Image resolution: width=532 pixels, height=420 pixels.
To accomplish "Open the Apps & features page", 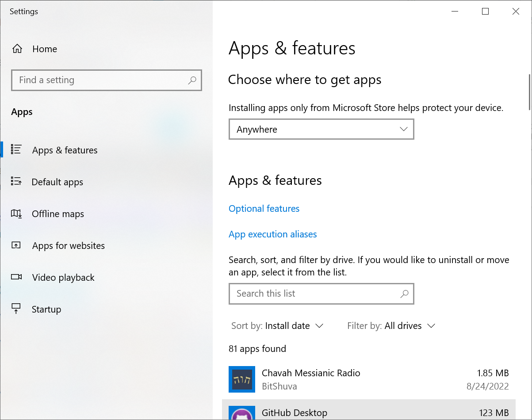I will click(106, 150).
